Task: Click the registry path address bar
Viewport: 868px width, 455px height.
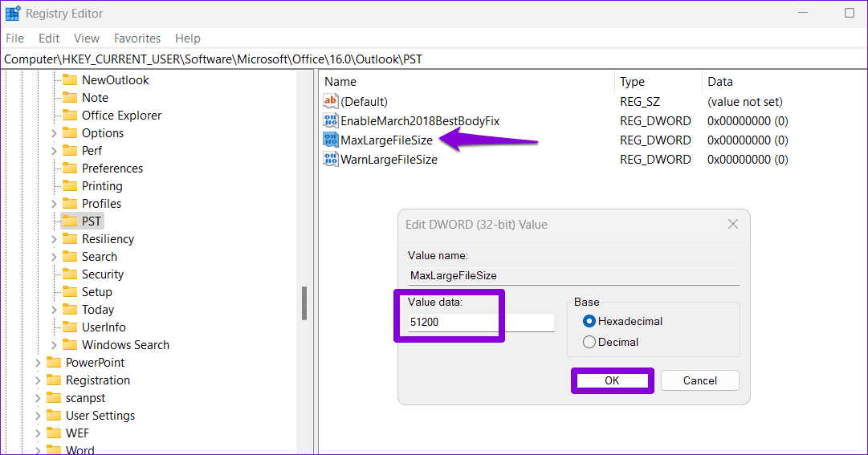Action: click(434, 59)
